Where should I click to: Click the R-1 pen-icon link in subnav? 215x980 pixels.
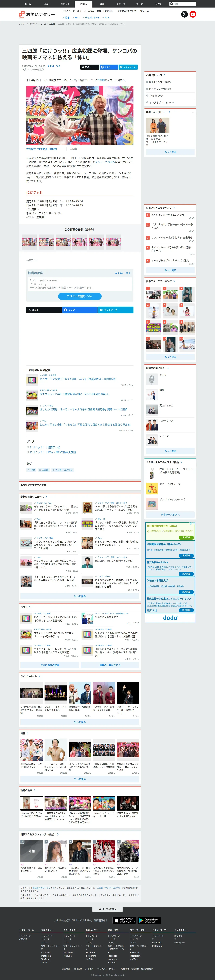106,18
